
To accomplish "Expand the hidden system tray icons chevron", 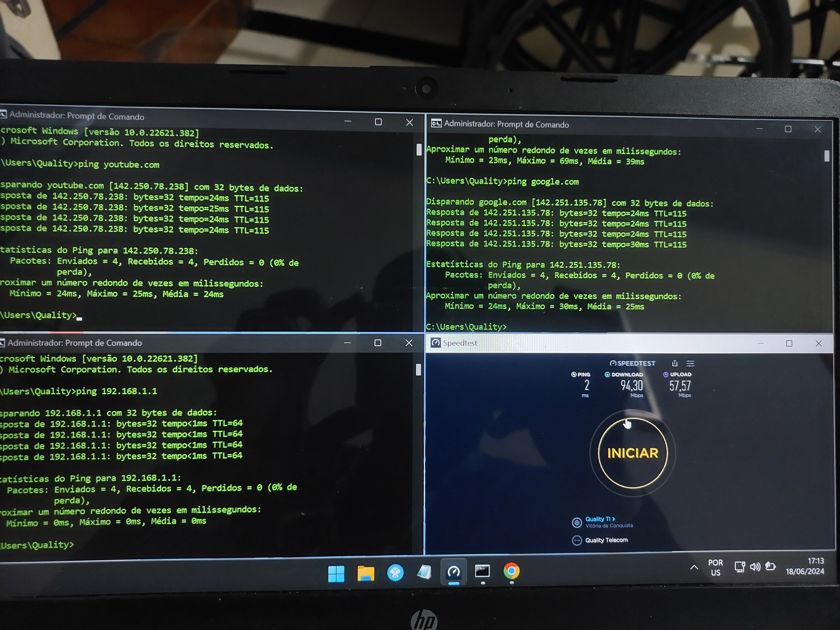I will (x=694, y=567).
